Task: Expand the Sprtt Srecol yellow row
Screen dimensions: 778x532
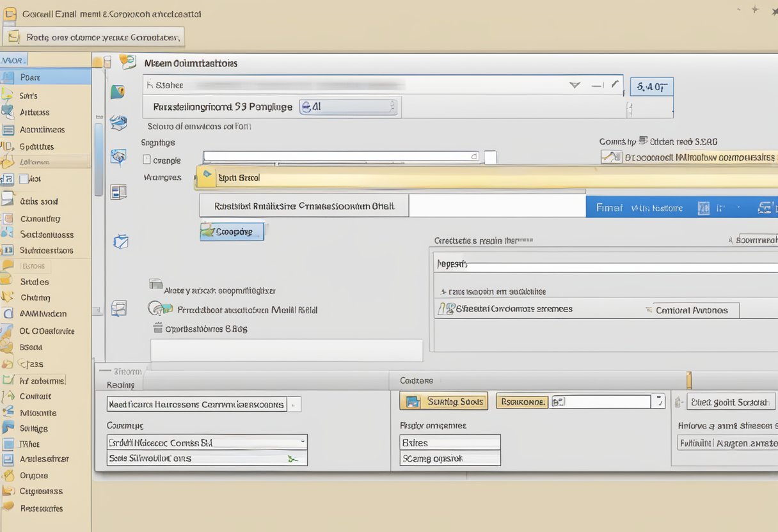Action: tap(207, 174)
